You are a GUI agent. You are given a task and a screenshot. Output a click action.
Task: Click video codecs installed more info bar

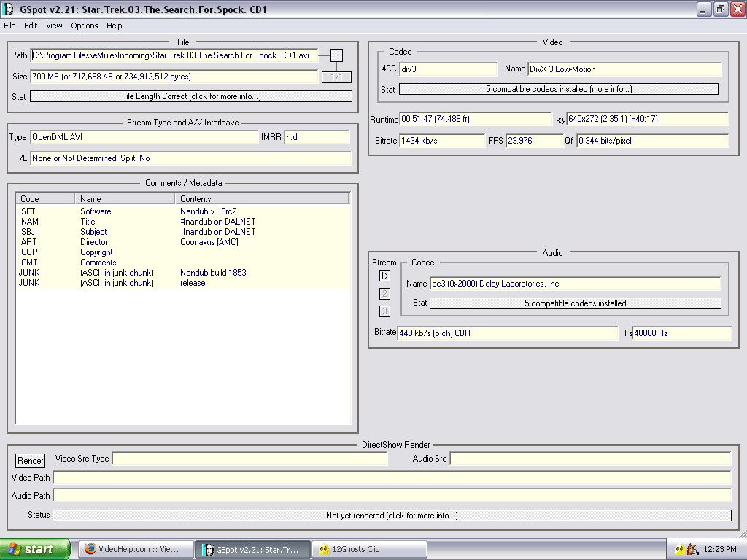coord(559,89)
